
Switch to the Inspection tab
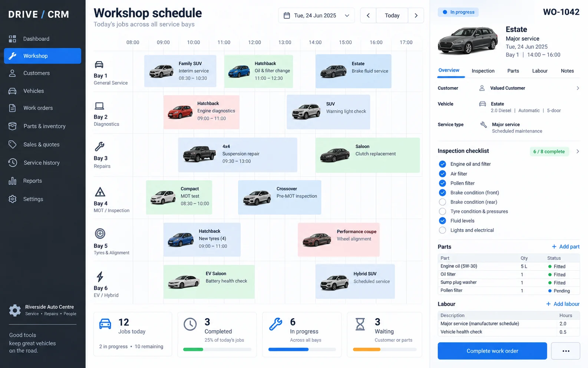tap(483, 71)
